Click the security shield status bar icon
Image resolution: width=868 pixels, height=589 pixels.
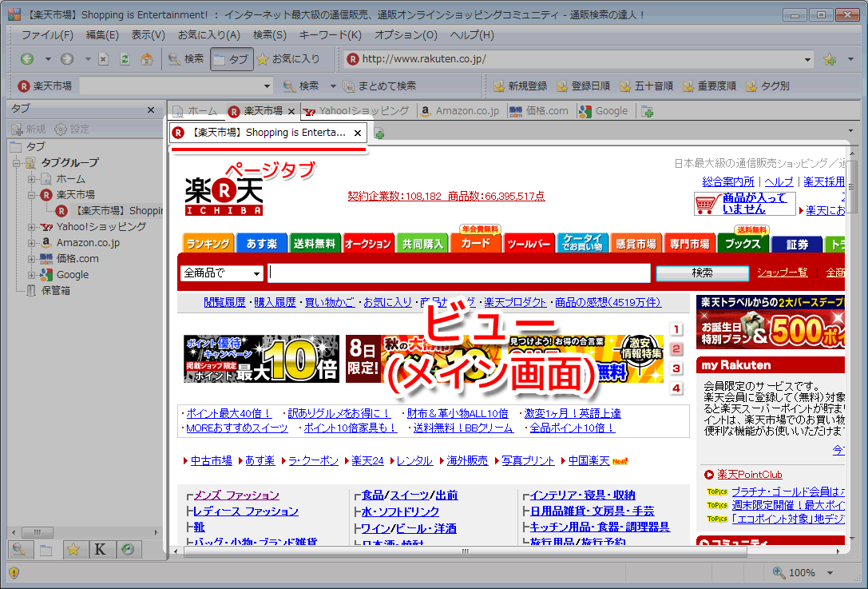point(14,573)
